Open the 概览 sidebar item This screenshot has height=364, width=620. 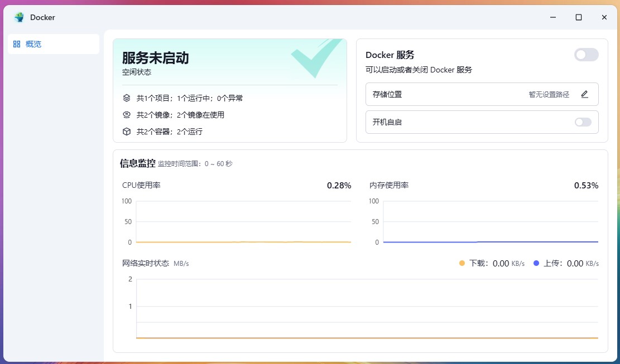pyautogui.click(x=54, y=44)
